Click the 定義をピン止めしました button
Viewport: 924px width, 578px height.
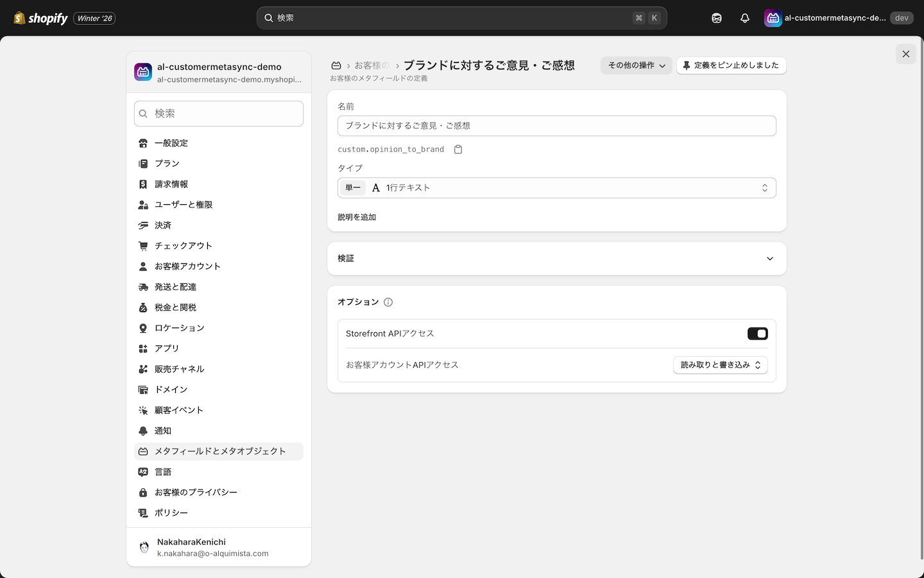coord(731,66)
